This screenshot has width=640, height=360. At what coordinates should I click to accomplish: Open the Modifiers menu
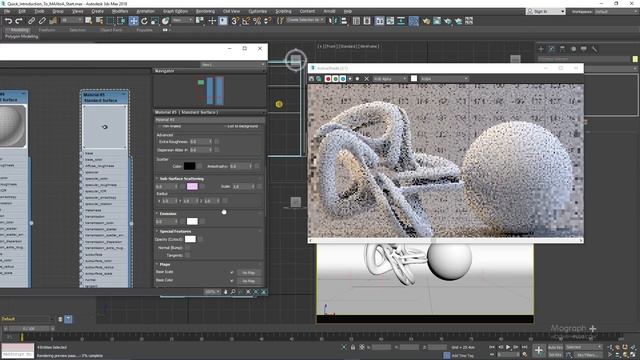point(120,11)
